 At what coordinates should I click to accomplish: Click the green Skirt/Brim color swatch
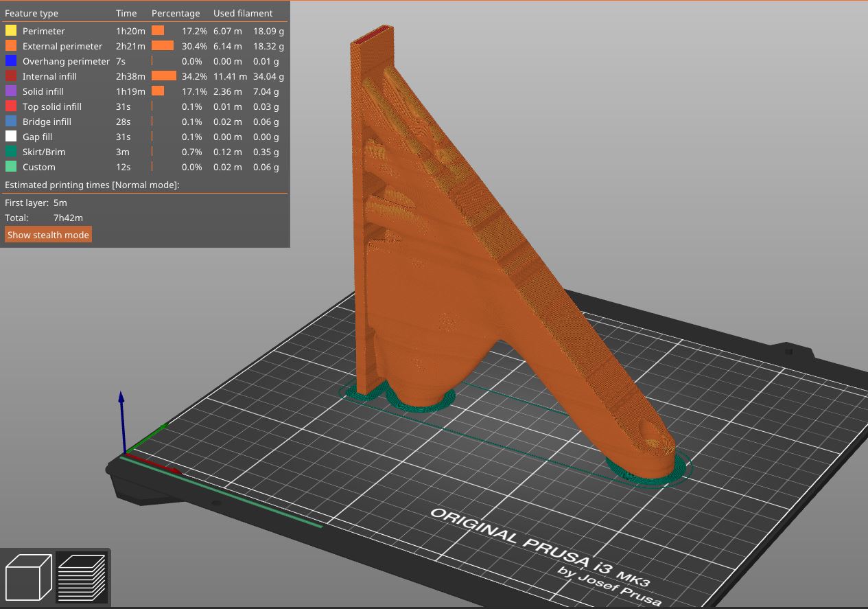pos(10,152)
